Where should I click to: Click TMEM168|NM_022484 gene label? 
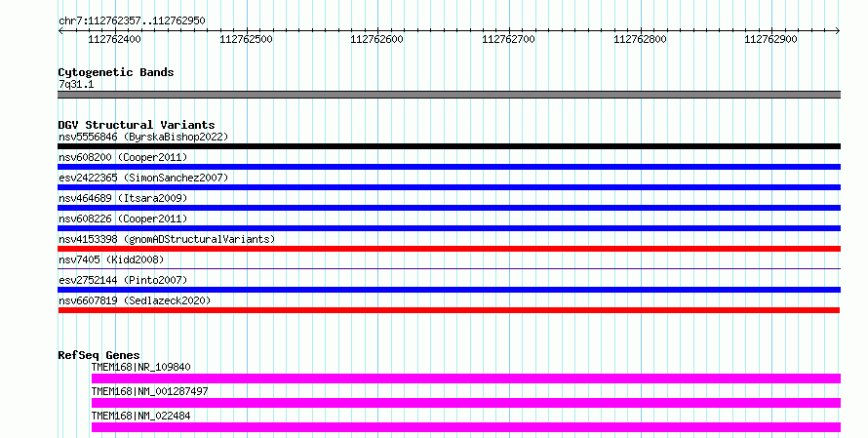140,416
